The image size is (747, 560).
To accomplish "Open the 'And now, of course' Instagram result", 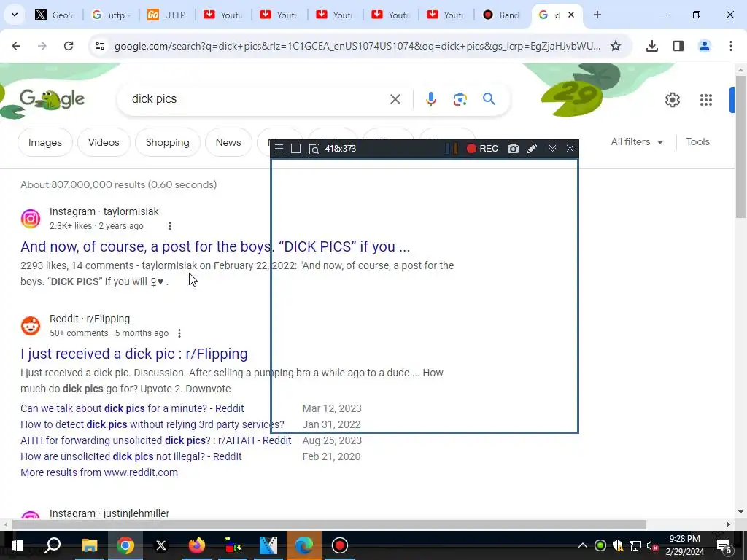I will coord(215,246).
